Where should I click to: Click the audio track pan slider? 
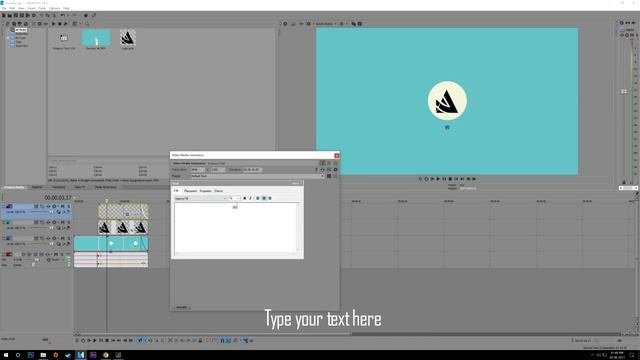click(x=32, y=265)
